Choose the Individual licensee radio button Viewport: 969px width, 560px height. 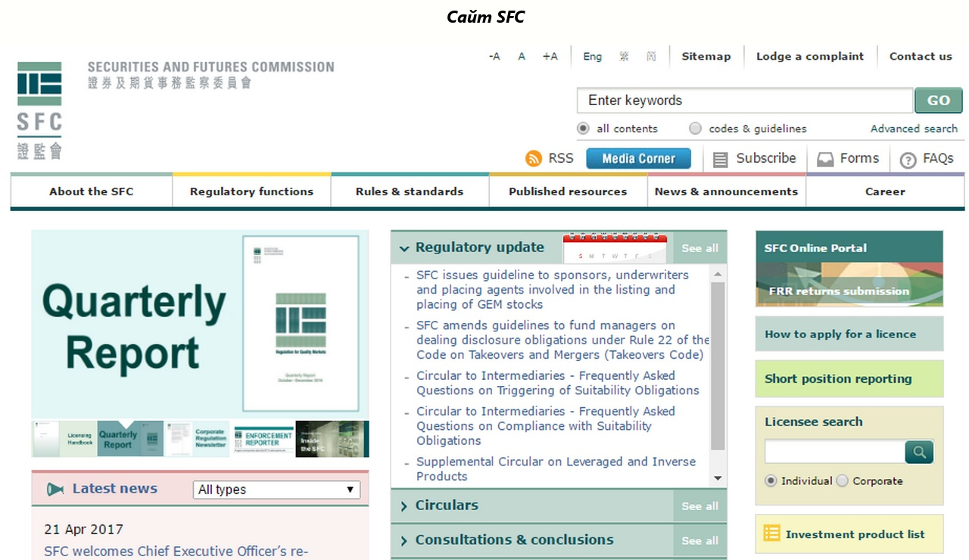point(771,481)
